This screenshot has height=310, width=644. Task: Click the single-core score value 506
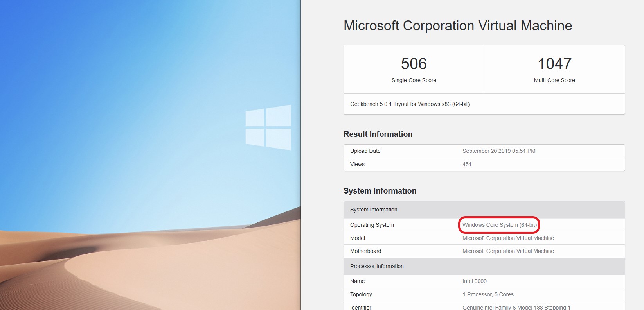[414, 64]
